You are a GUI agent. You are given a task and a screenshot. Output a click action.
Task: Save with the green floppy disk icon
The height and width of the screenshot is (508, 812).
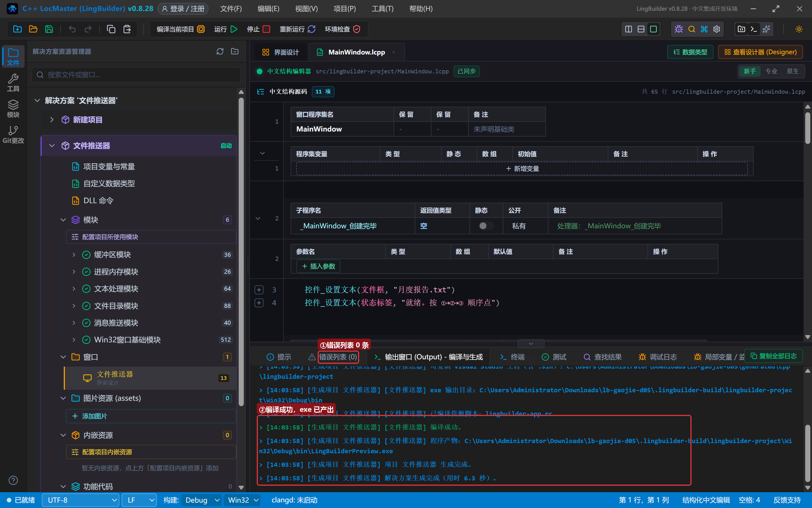(49, 29)
